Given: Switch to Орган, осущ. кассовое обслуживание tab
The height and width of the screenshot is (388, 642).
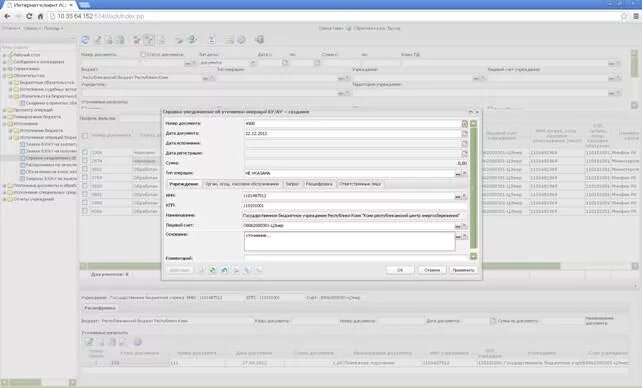Looking at the screenshot, I should pos(242,184).
